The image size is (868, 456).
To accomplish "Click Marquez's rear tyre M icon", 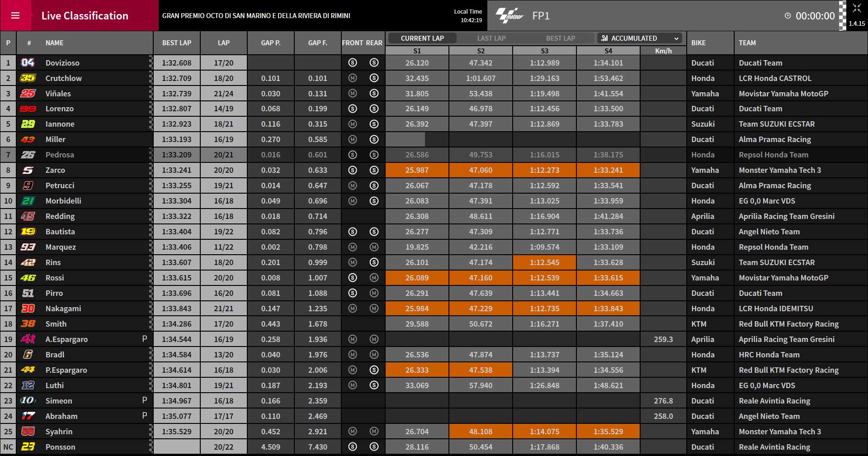I will coord(374,247).
